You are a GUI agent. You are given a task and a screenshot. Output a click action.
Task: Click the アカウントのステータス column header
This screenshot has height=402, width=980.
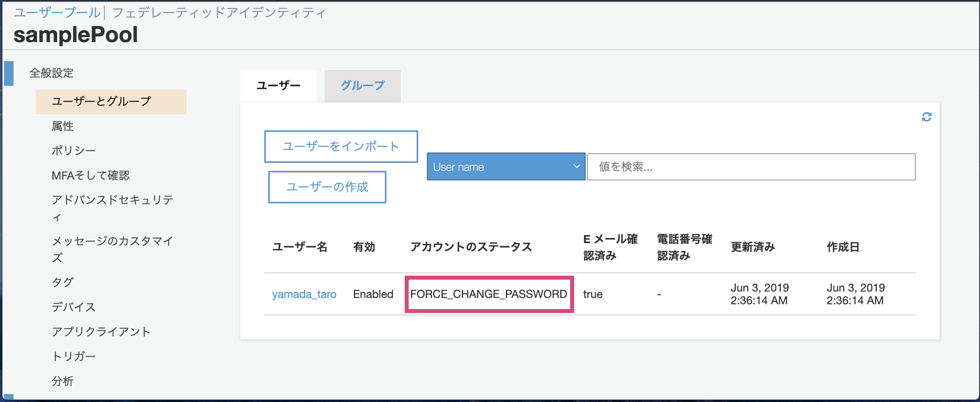pyautogui.click(x=471, y=247)
